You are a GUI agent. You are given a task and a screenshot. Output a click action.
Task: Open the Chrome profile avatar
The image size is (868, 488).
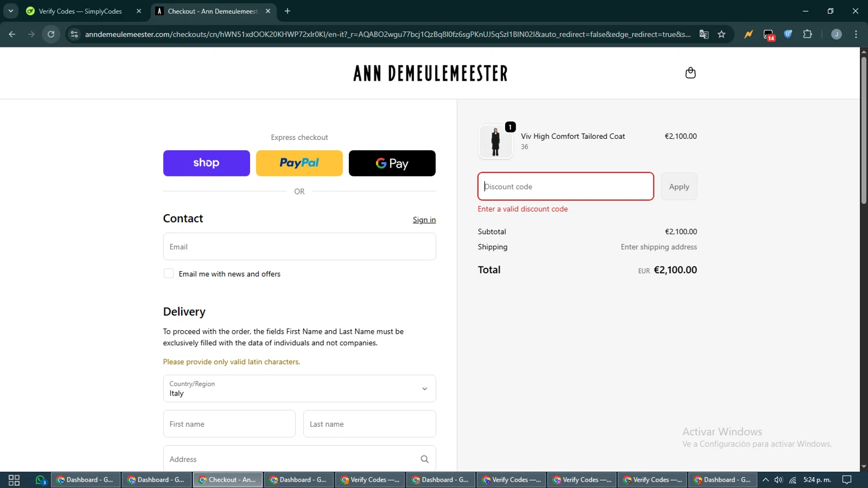[x=836, y=34]
